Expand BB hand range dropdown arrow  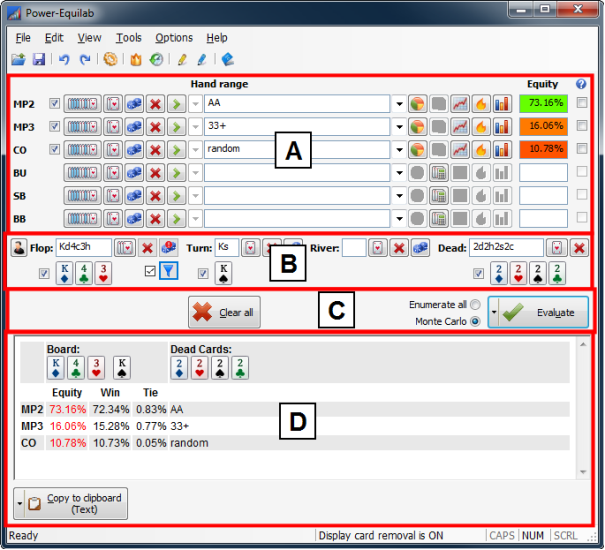(x=399, y=219)
